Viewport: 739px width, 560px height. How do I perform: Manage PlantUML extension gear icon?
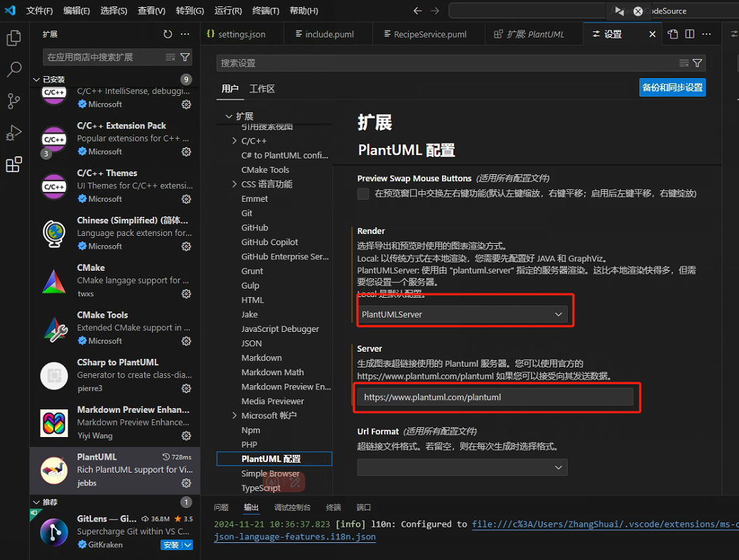[186, 483]
